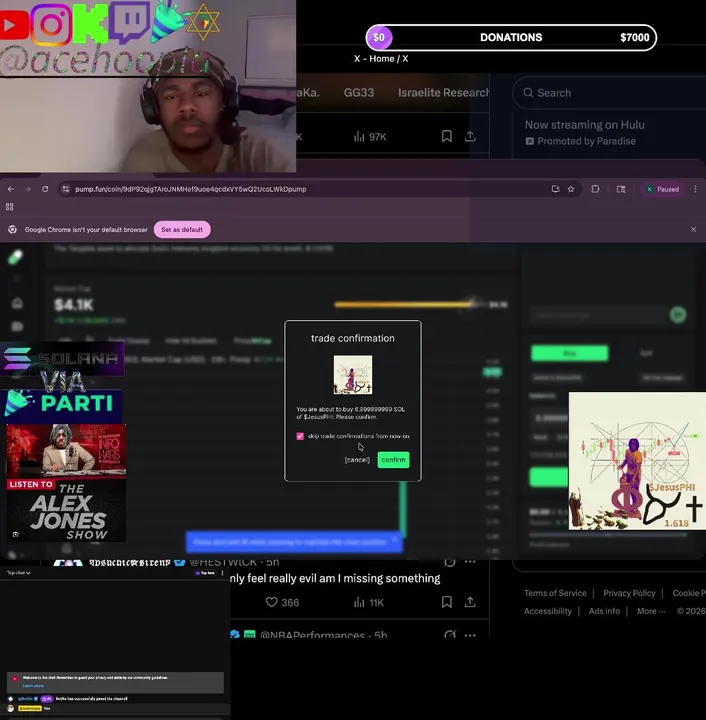Open the Paused profile button
The height and width of the screenshot is (720, 706).
point(662,189)
